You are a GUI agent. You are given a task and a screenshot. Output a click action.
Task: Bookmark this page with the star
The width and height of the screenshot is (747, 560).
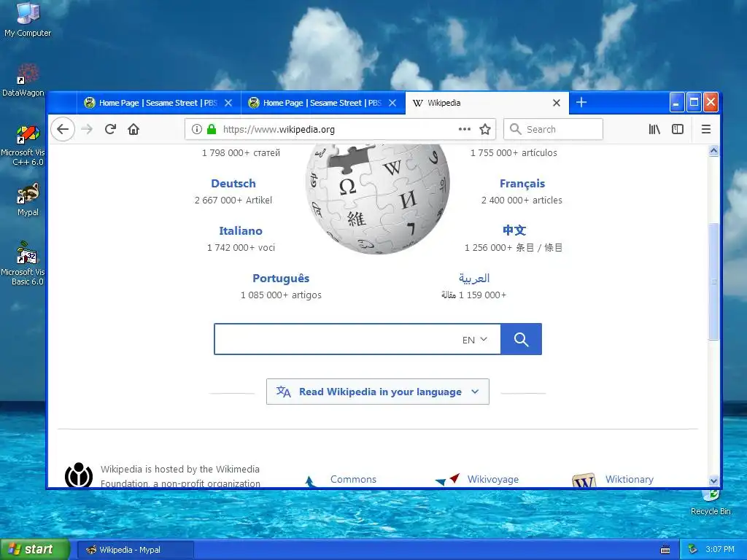[485, 129]
